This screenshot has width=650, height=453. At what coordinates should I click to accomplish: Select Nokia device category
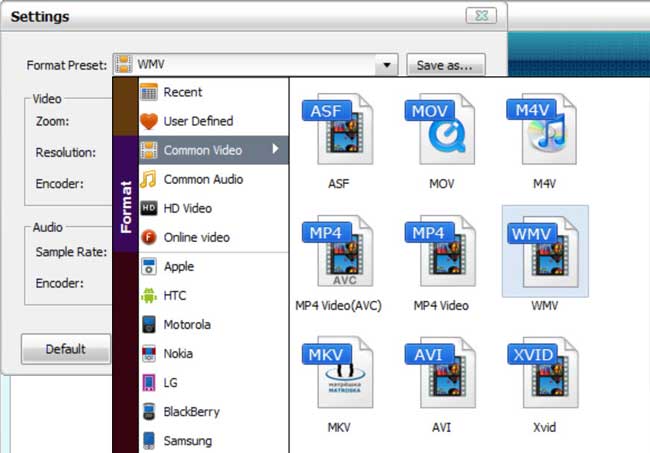[213, 354]
